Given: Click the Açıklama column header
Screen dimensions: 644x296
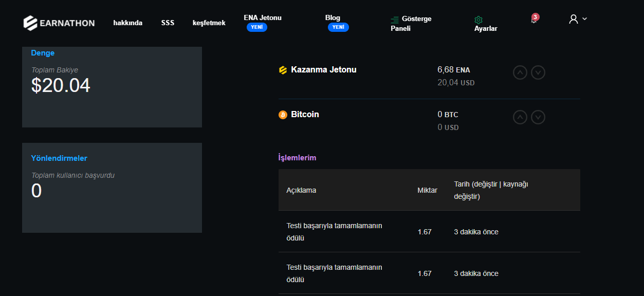Looking at the screenshot, I should 301,190.
